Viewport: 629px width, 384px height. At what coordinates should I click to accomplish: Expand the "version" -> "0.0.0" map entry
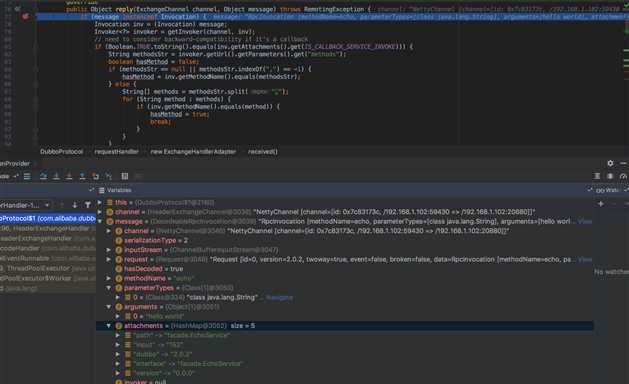[118, 373]
